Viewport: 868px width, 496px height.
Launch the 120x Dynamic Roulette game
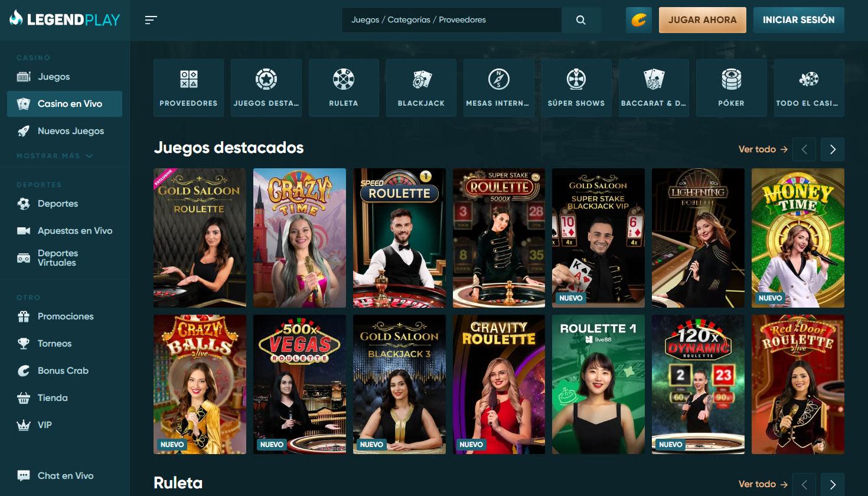pyautogui.click(x=698, y=384)
